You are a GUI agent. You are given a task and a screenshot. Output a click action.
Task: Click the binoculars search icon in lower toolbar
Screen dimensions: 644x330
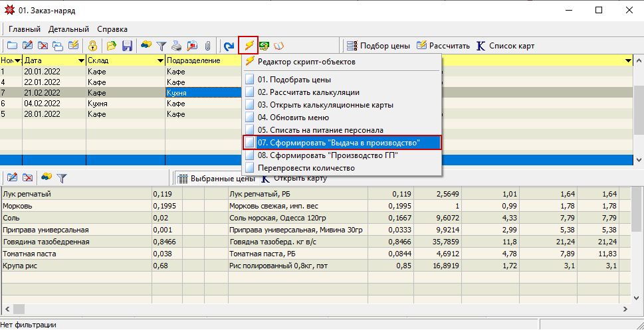pos(47,177)
